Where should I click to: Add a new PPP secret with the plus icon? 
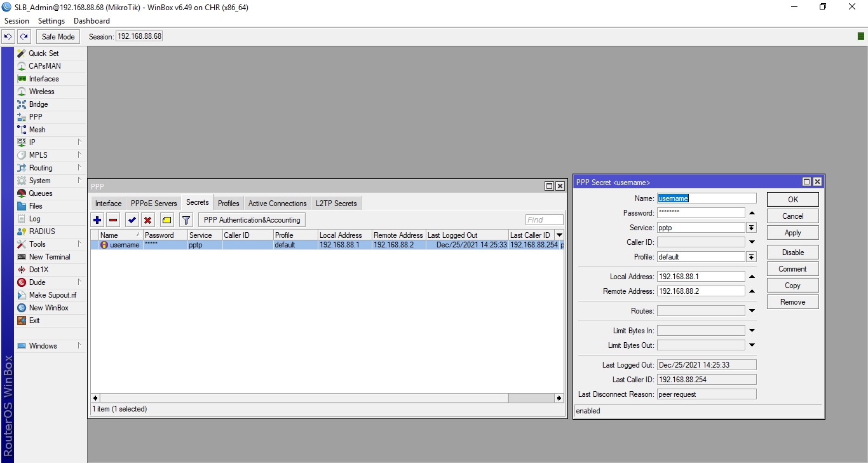pos(97,219)
